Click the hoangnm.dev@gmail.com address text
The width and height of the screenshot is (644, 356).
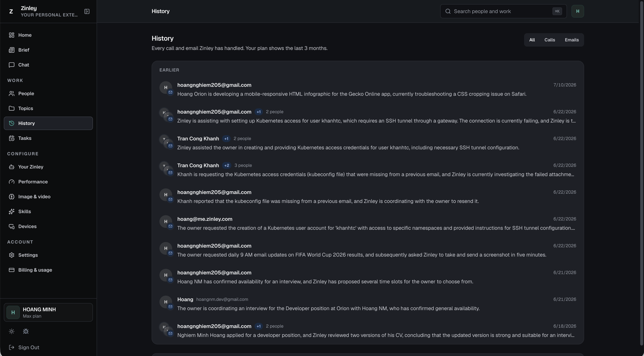222,299
